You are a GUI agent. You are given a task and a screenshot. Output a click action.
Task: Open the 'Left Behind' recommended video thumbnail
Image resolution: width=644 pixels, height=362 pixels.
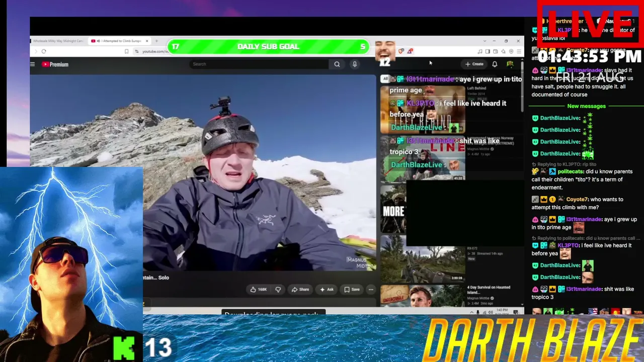(423, 110)
